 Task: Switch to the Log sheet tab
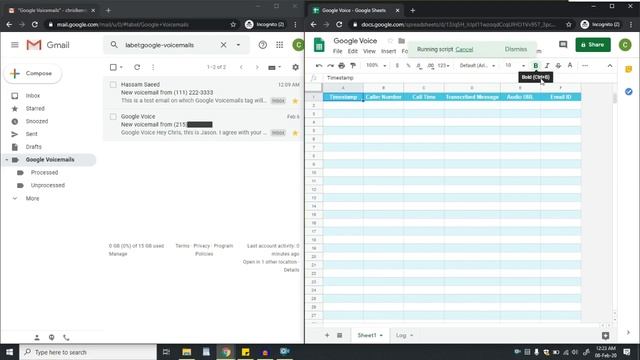pos(401,336)
